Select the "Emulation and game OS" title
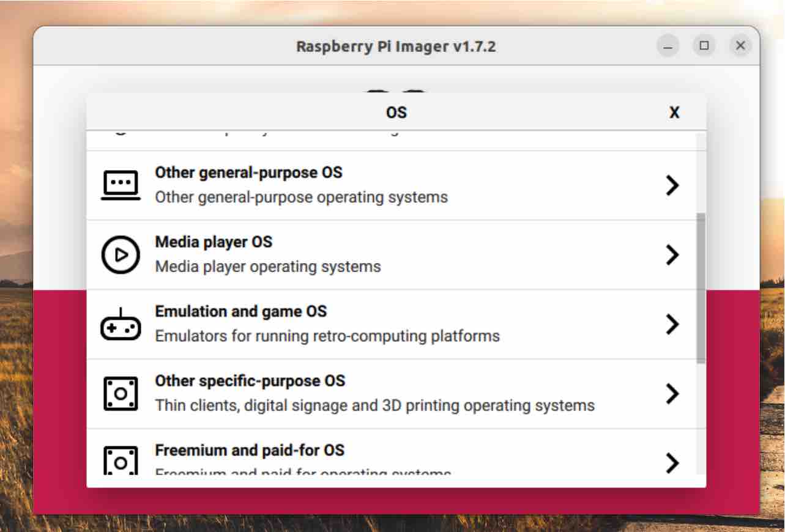This screenshot has height=532, width=785. click(241, 311)
